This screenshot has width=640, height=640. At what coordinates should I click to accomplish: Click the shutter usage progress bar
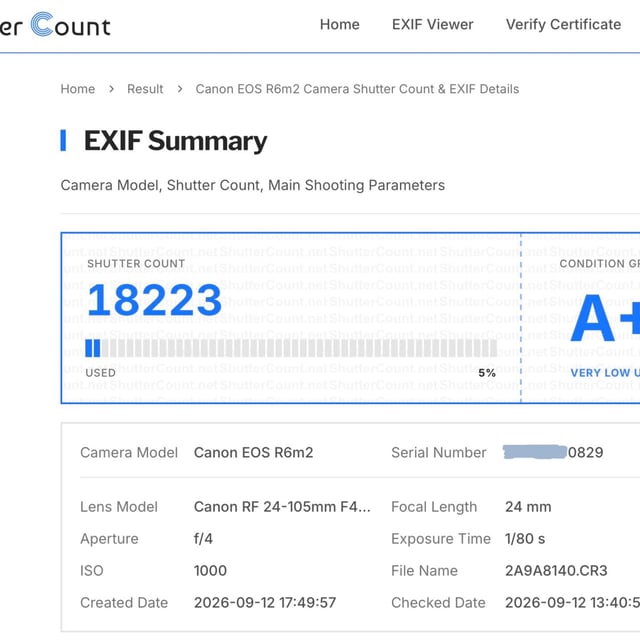coord(291,348)
